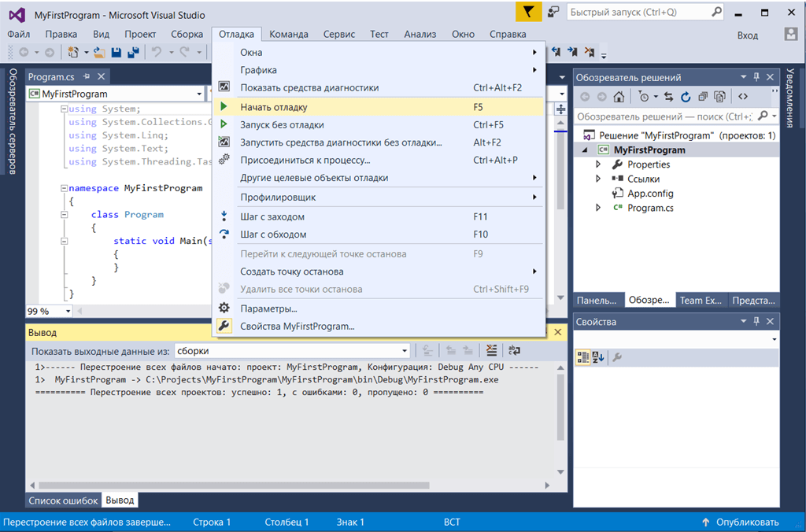This screenshot has height=532, width=806.
Task: Click Output panel horizontal scrollbar thumb
Action: 234,486
